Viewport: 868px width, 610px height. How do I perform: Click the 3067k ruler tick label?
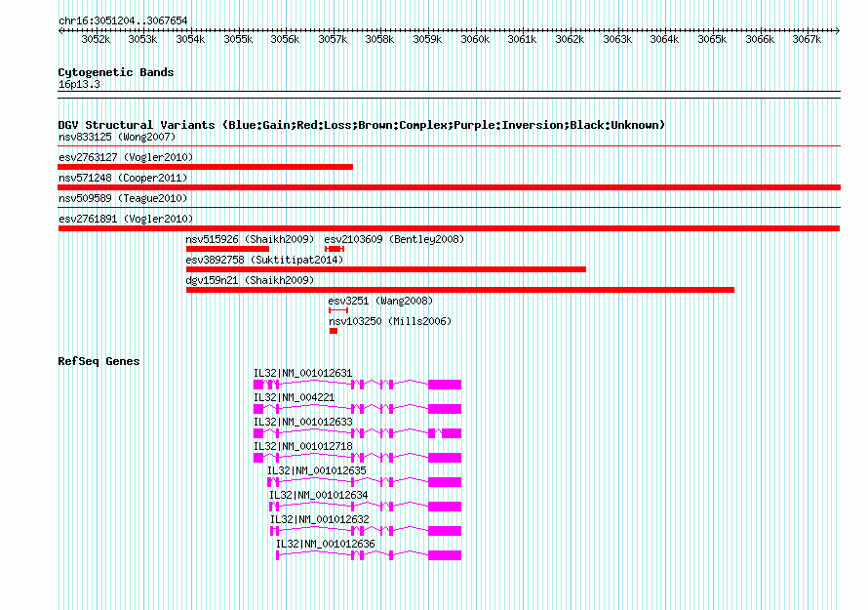tap(807, 39)
